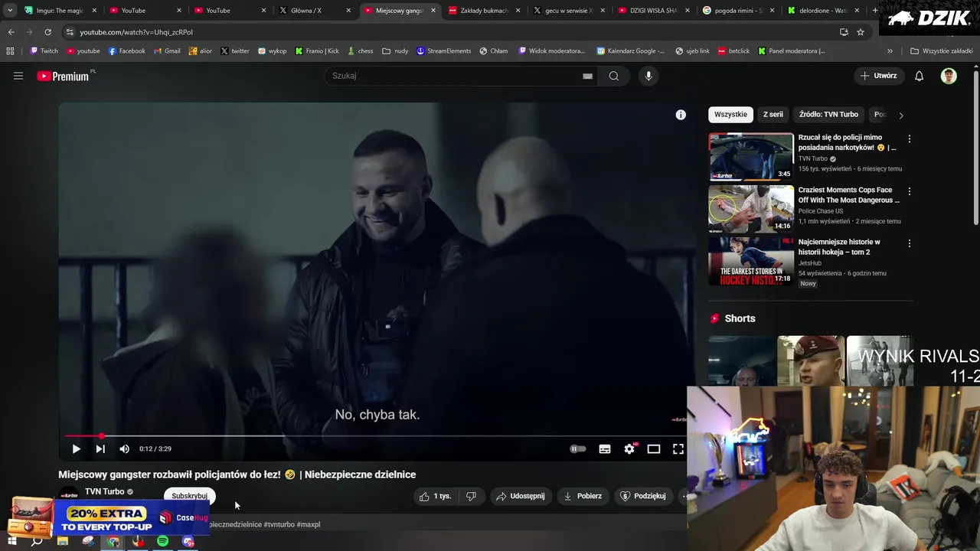Select the Z serii filter chip
Viewport: 980px width, 551px height.
[773, 115]
